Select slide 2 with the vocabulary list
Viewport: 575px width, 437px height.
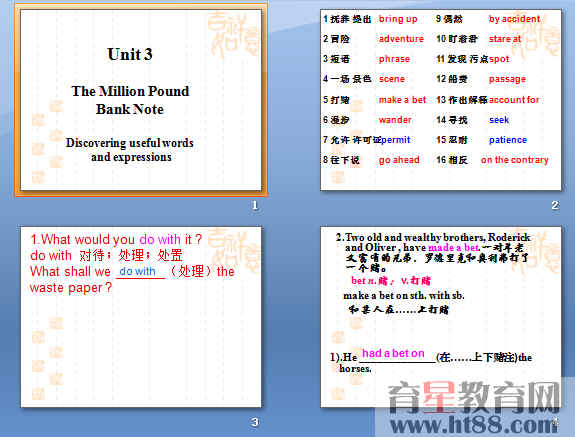(x=440, y=100)
